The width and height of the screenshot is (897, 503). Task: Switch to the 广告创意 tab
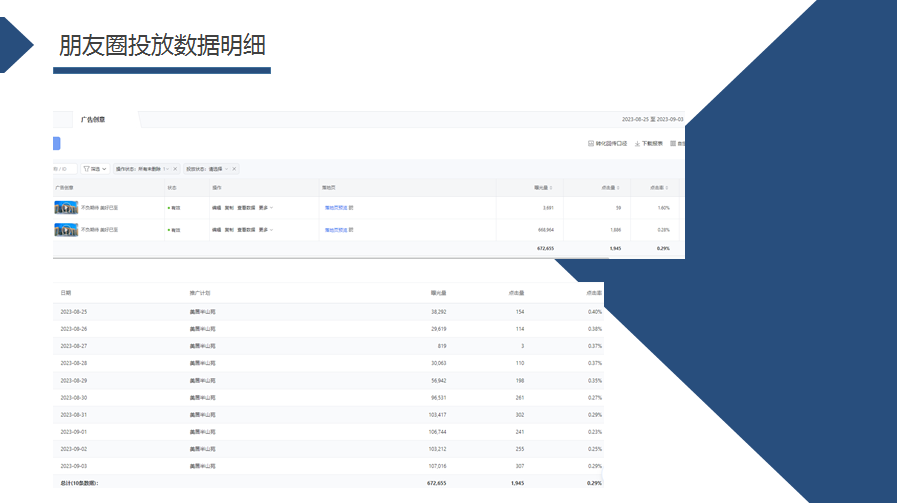coord(93,120)
